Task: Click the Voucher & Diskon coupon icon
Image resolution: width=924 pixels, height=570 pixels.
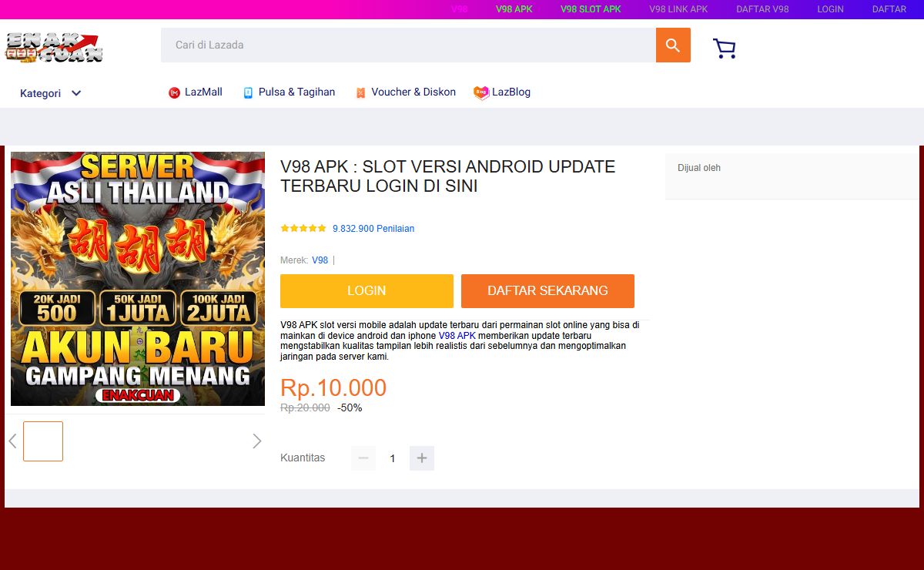Action: click(x=360, y=92)
